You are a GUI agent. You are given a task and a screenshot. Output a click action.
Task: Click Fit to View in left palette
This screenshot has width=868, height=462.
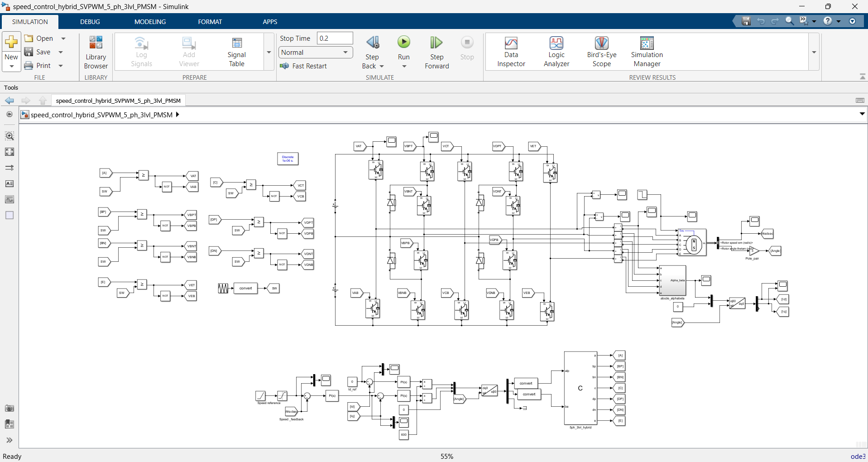[x=10, y=152]
